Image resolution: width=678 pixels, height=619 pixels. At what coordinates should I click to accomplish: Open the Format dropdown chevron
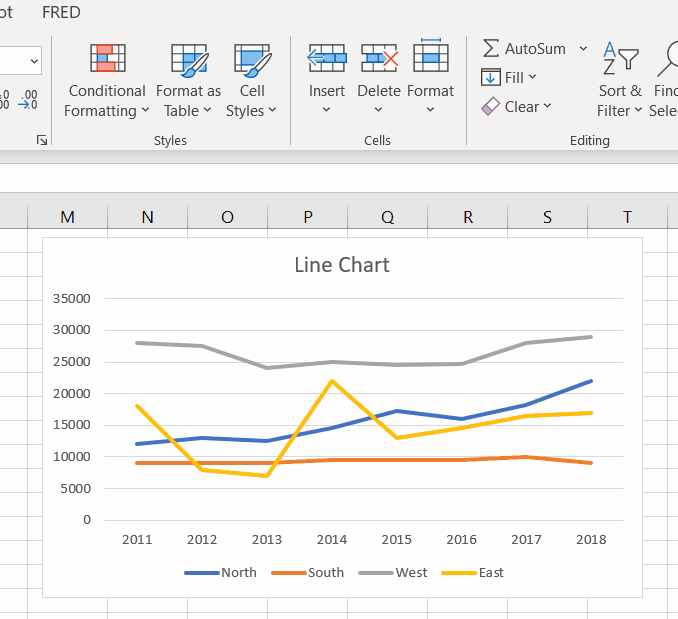pos(430,110)
